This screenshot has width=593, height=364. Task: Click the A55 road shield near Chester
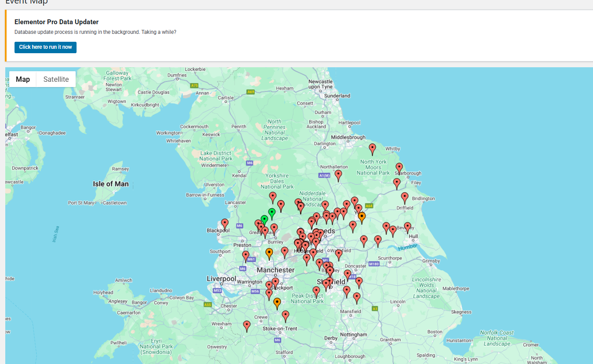point(208,305)
